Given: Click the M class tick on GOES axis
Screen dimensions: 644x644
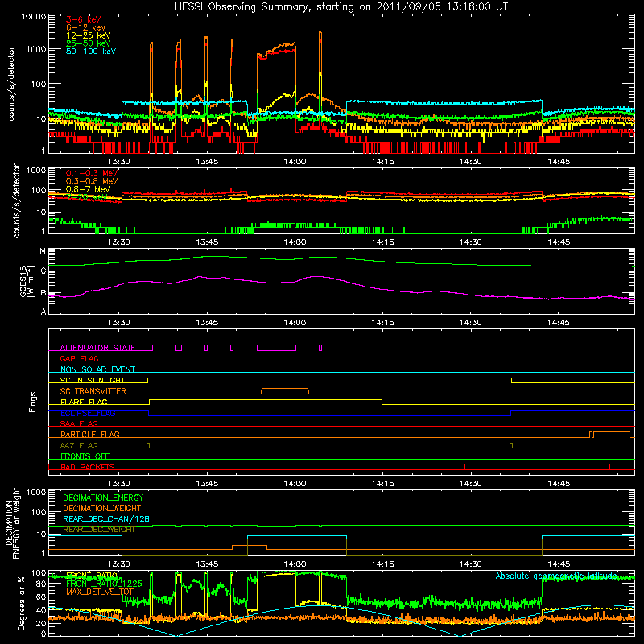Looking at the screenshot, I should 43,251.
